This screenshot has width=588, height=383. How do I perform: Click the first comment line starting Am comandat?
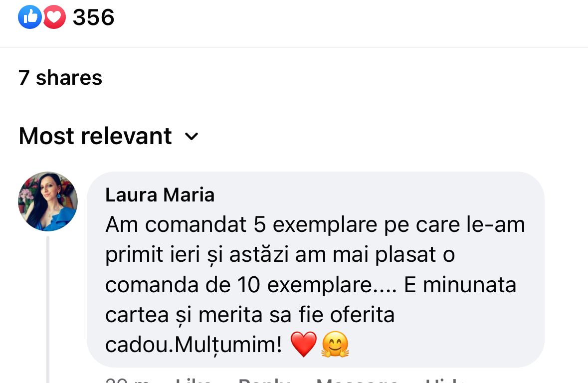tap(315, 225)
